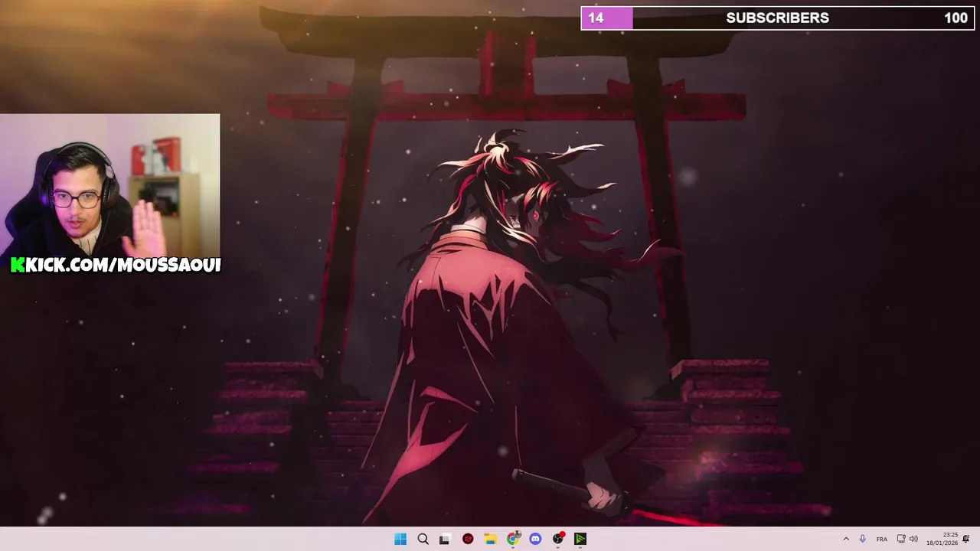Click the kick.com/moussaoui overlay text

[116, 265]
